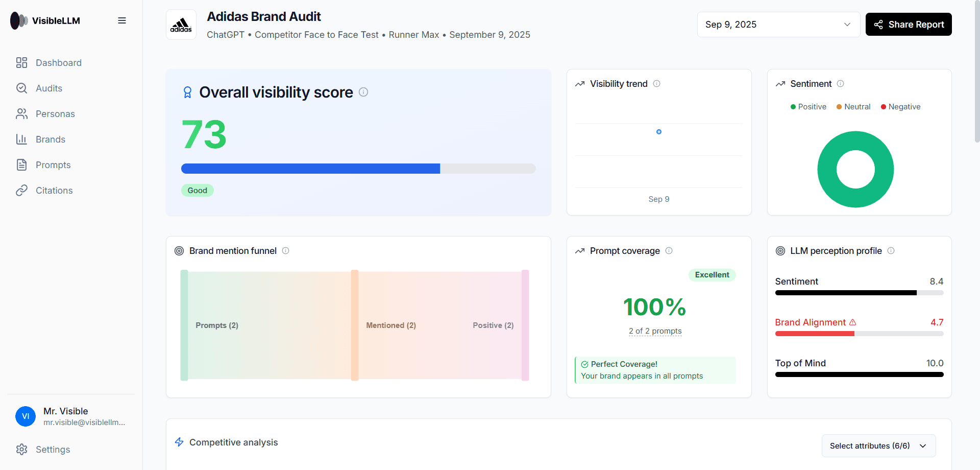The width and height of the screenshot is (980, 470).
Task: Click the overall visibility score progress bar
Action: coord(358,169)
